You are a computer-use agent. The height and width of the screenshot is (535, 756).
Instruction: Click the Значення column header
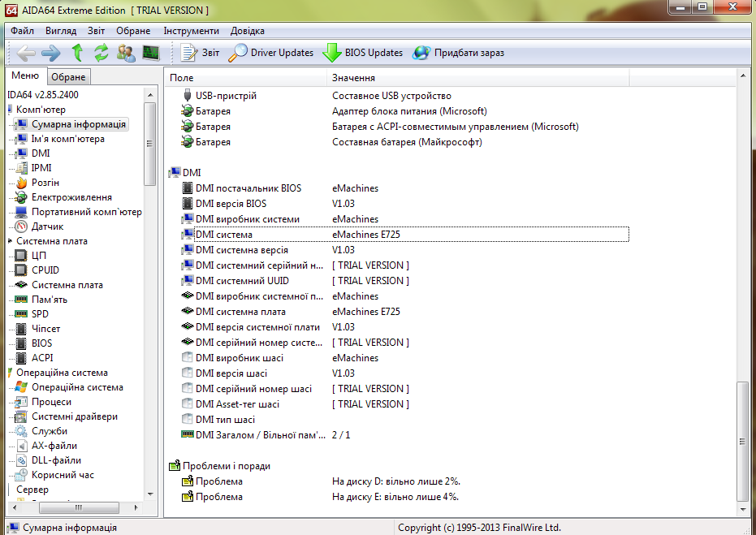click(478, 78)
